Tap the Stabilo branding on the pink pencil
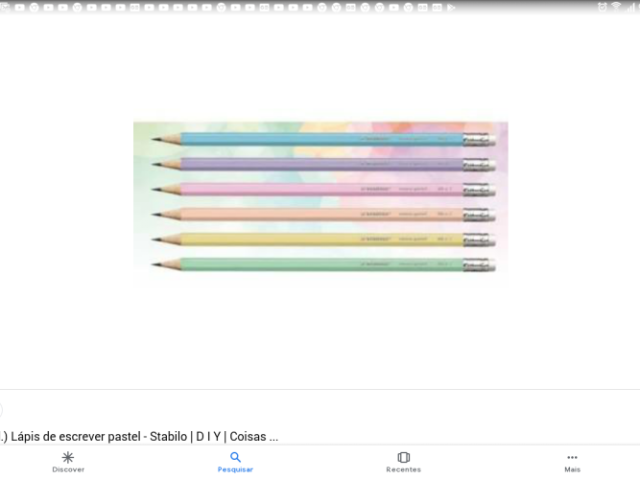The width and height of the screenshot is (640, 479). [x=376, y=189]
